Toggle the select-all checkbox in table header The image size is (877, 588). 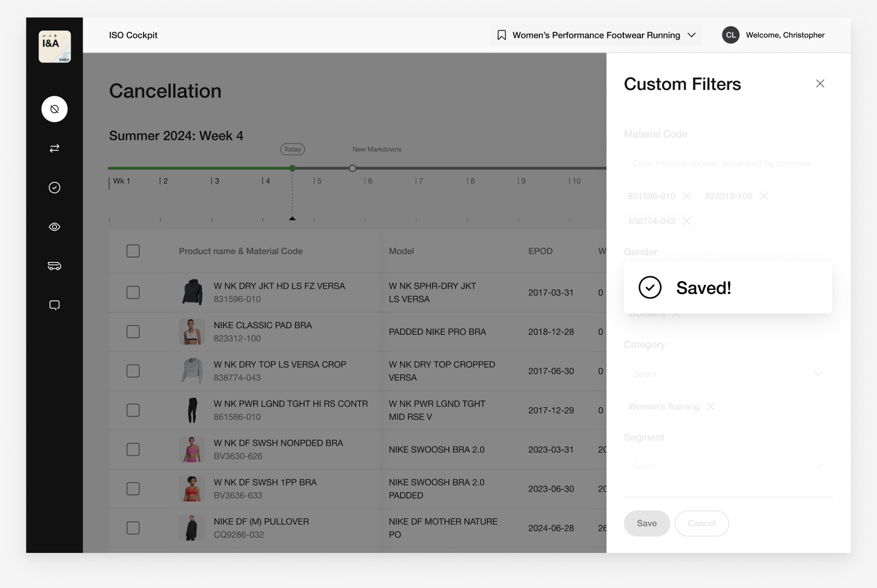(133, 251)
